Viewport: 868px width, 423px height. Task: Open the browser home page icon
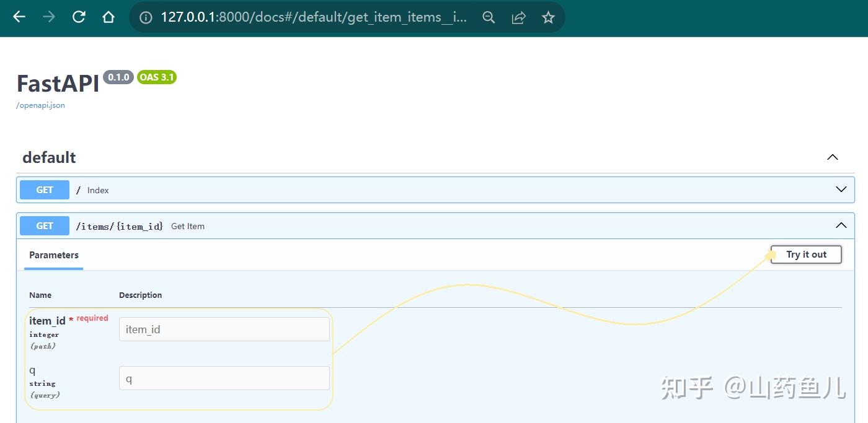click(x=108, y=17)
